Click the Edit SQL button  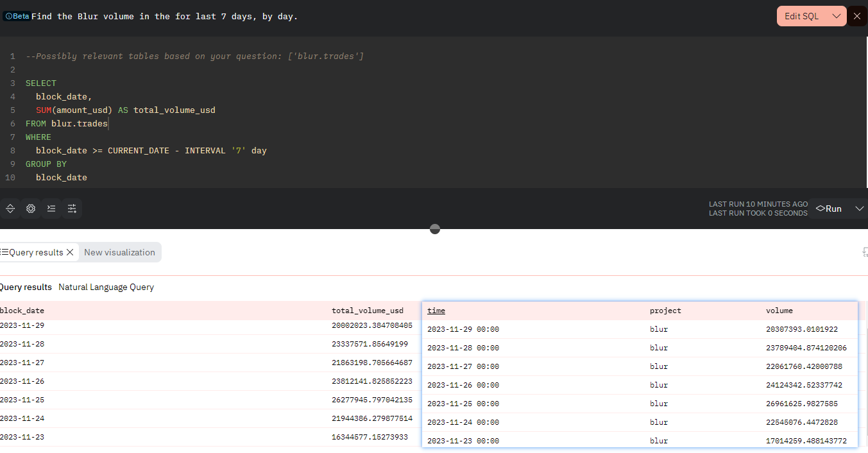(x=802, y=16)
